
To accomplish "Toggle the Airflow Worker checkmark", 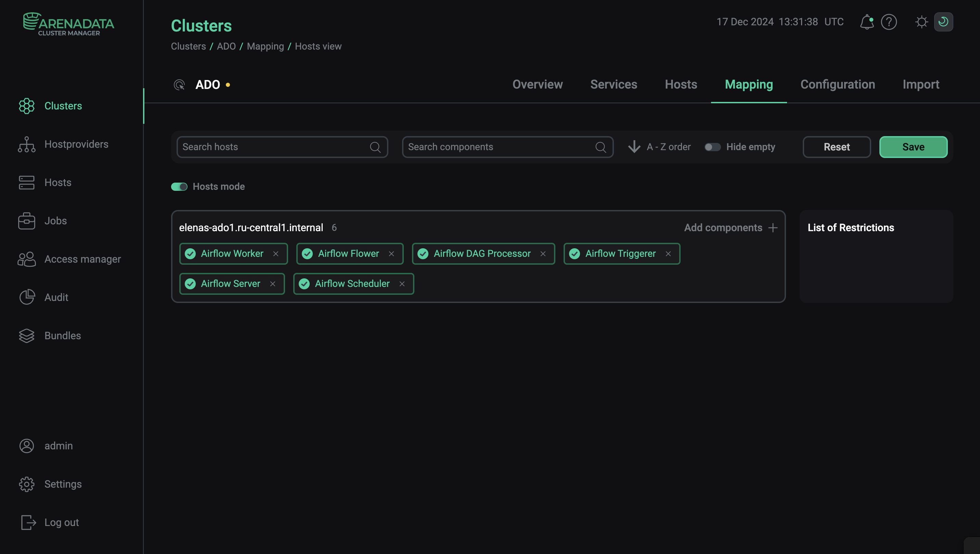I will click(x=190, y=253).
